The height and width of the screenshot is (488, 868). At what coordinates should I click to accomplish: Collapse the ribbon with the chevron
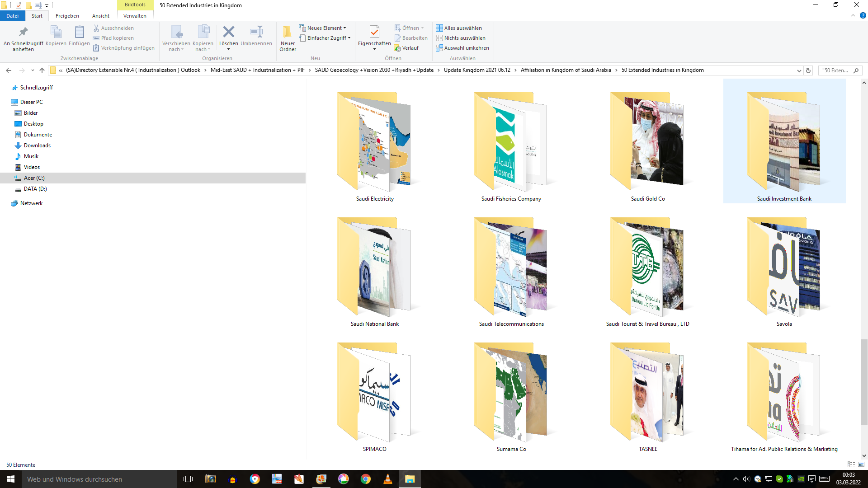853,15
